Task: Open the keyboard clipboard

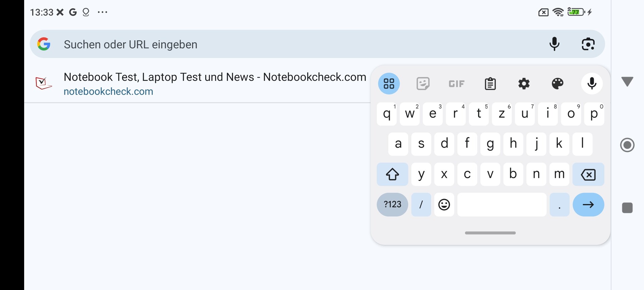Action: click(490, 84)
